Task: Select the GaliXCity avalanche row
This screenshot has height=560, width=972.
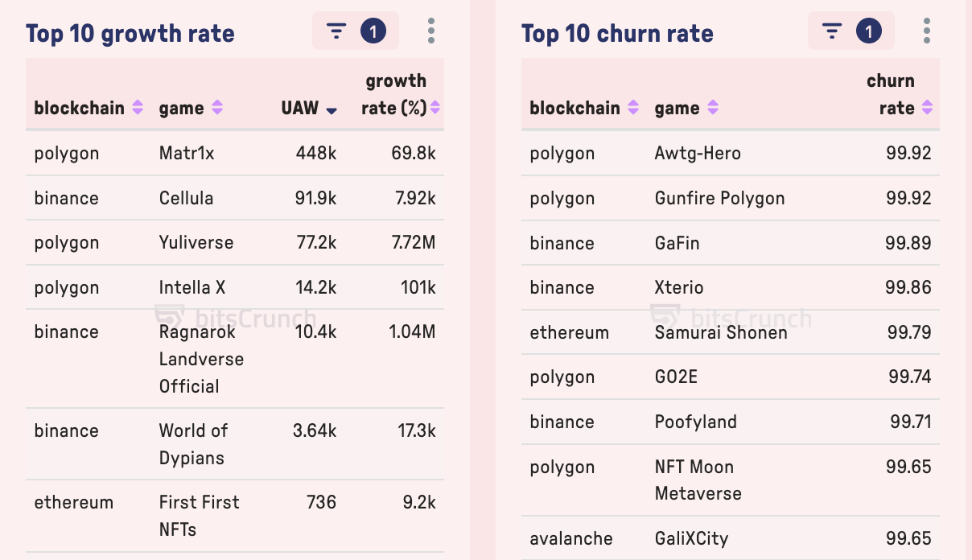Action: point(691,538)
